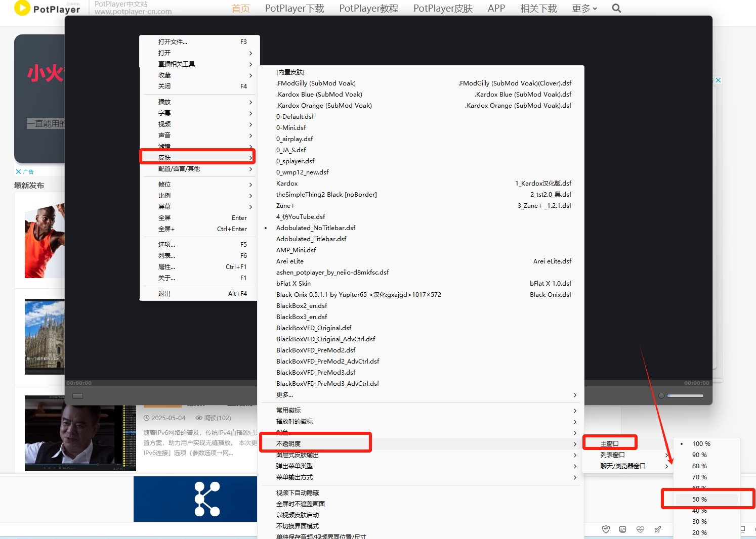Open the 首页 navigation link

tap(241, 8)
